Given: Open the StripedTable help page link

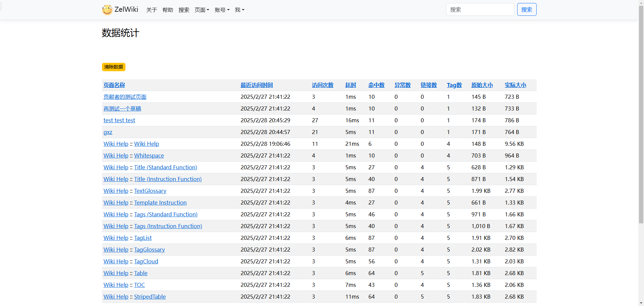Looking at the screenshot, I should [x=150, y=297].
